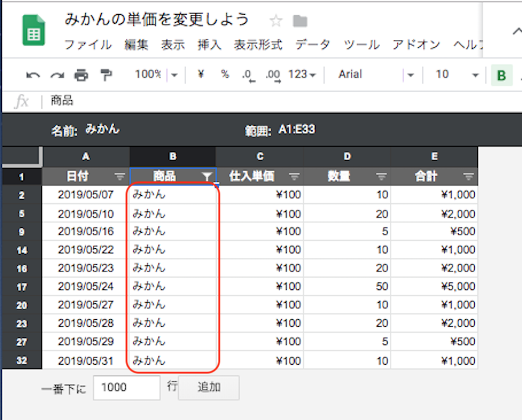The image size is (522, 420).
Task: Format as yen currency
Action: pyautogui.click(x=201, y=74)
